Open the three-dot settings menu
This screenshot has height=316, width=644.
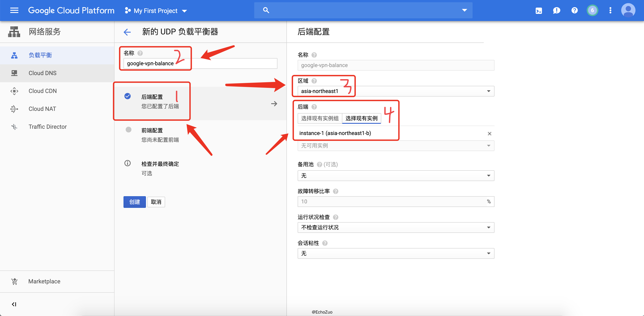[x=610, y=11]
